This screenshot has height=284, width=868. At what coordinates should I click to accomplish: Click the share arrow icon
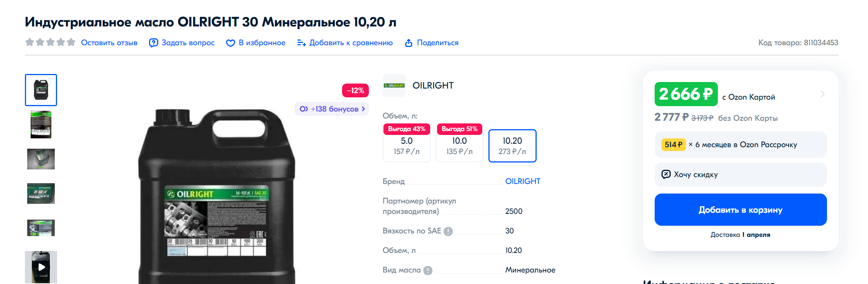[x=409, y=43]
